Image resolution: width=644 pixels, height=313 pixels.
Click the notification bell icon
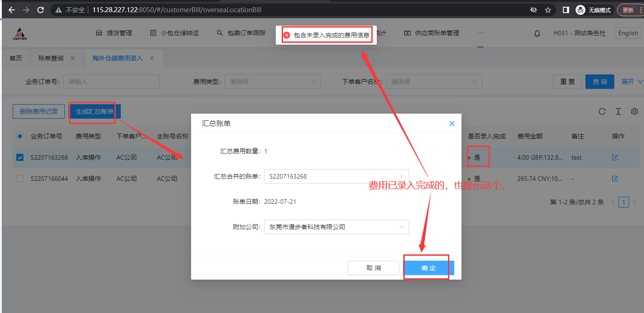[x=537, y=33]
